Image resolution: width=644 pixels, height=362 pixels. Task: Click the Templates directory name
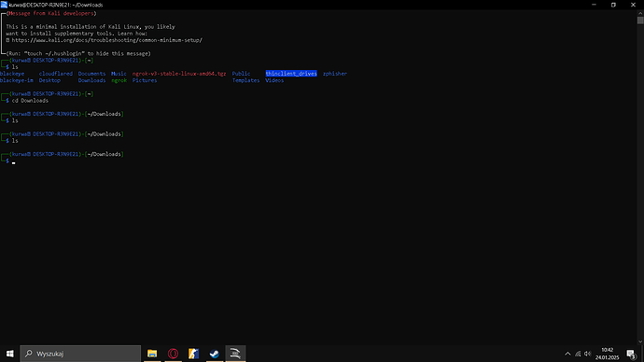point(245,80)
